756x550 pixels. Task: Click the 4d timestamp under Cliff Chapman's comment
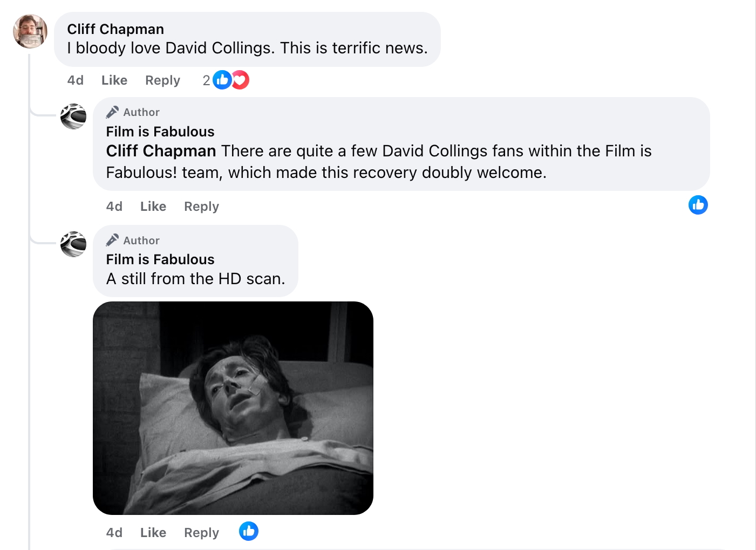pyautogui.click(x=76, y=80)
